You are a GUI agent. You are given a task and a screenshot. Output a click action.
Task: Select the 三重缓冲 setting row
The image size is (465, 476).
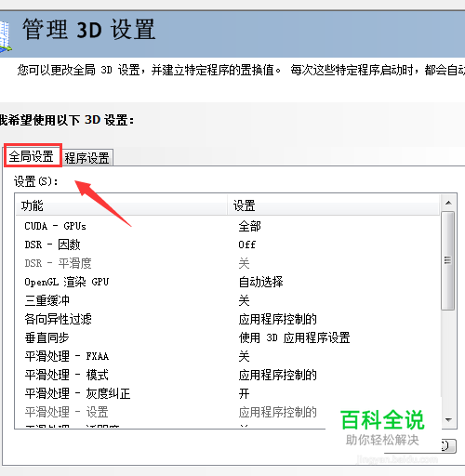(x=228, y=300)
